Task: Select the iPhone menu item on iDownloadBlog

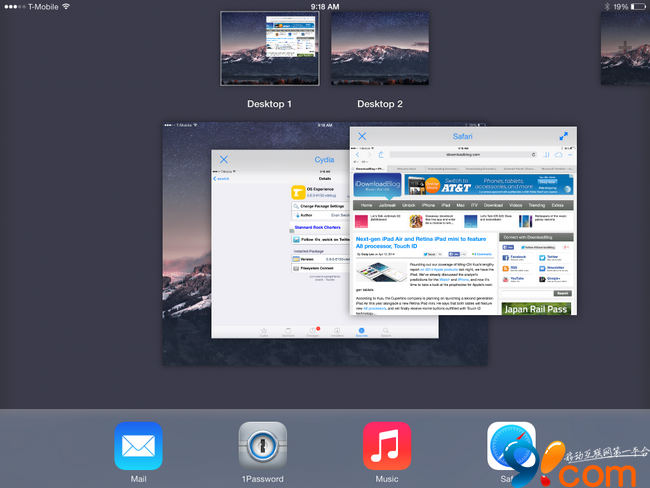Action: (x=428, y=204)
